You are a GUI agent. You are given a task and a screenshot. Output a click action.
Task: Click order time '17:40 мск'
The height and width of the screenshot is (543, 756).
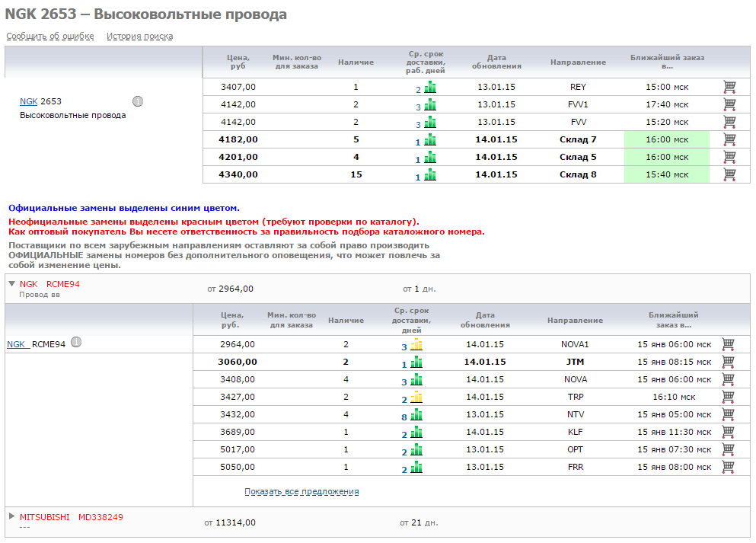667,104
